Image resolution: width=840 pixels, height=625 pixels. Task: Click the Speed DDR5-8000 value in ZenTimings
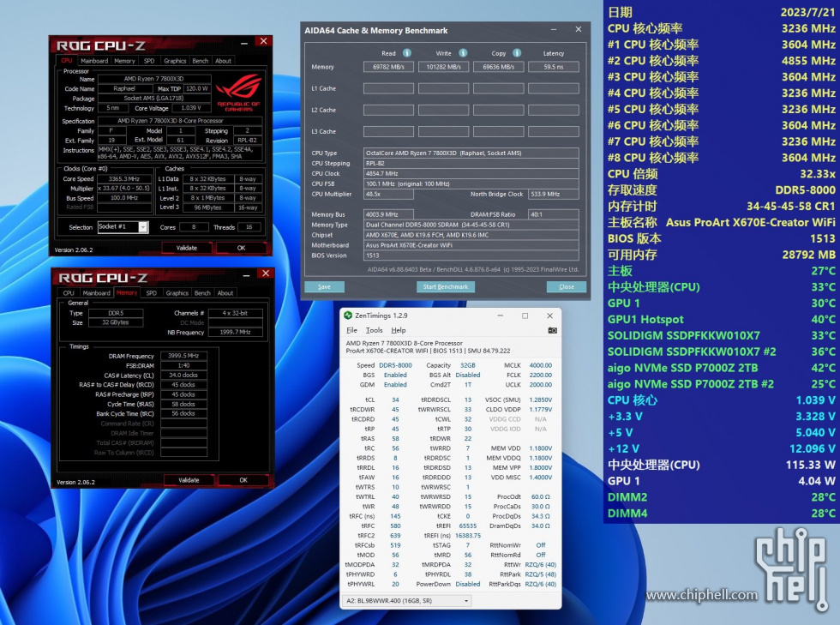(x=395, y=365)
